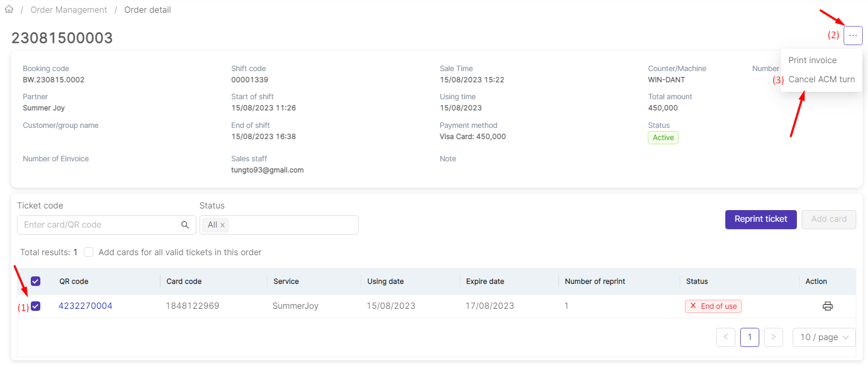Open the three-dot more options button
Screen dimensions: 868x374
853,36
